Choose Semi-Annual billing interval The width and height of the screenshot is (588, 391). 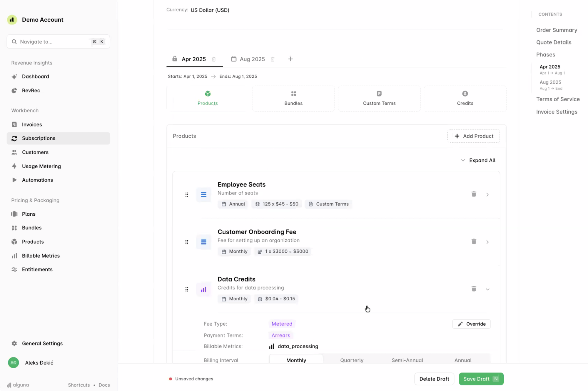[407, 360]
